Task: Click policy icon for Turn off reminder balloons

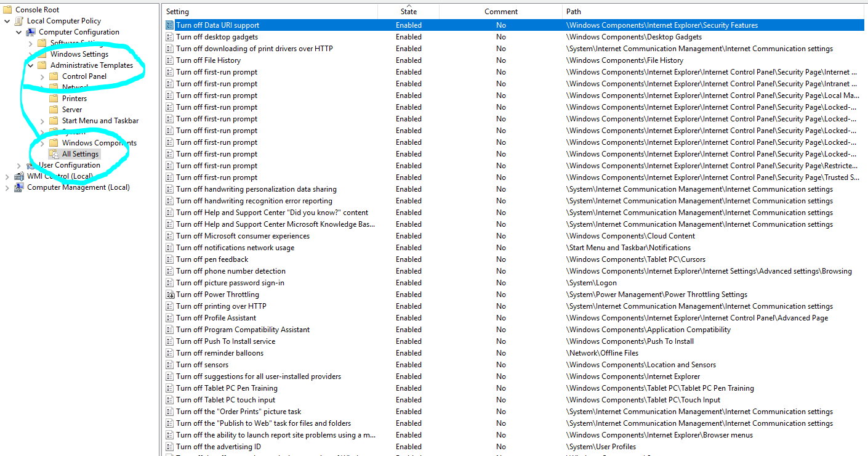Action: click(x=171, y=353)
